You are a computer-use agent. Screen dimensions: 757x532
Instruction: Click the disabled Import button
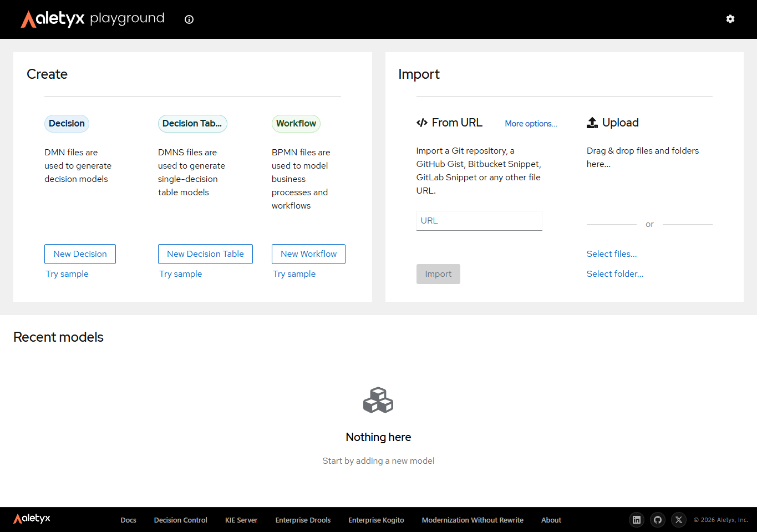point(438,274)
